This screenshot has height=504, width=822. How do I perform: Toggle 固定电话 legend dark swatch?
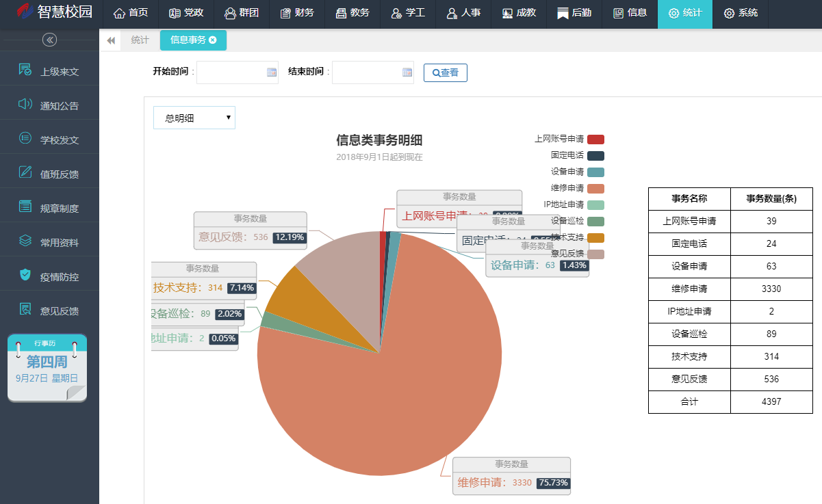click(x=595, y=156)
